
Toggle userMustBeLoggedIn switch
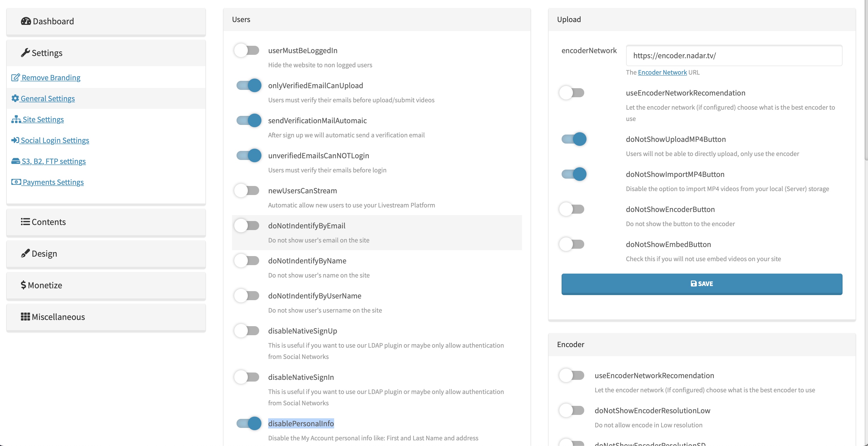[247, 50]
